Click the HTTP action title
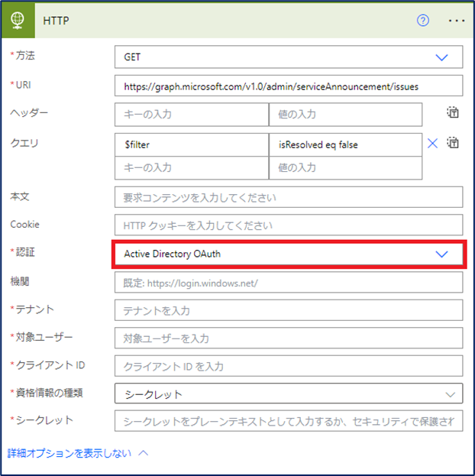 pyautogui.click(x=57, y=21)
